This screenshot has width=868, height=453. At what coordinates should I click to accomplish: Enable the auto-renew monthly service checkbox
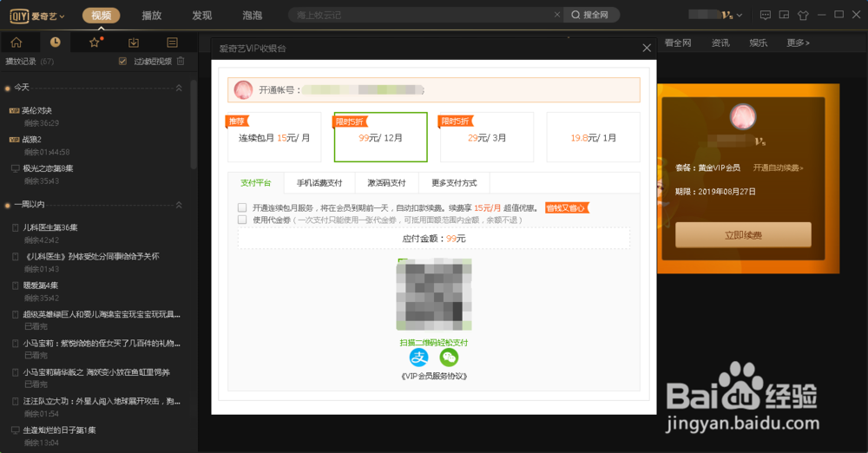click(x=242, y=207)
